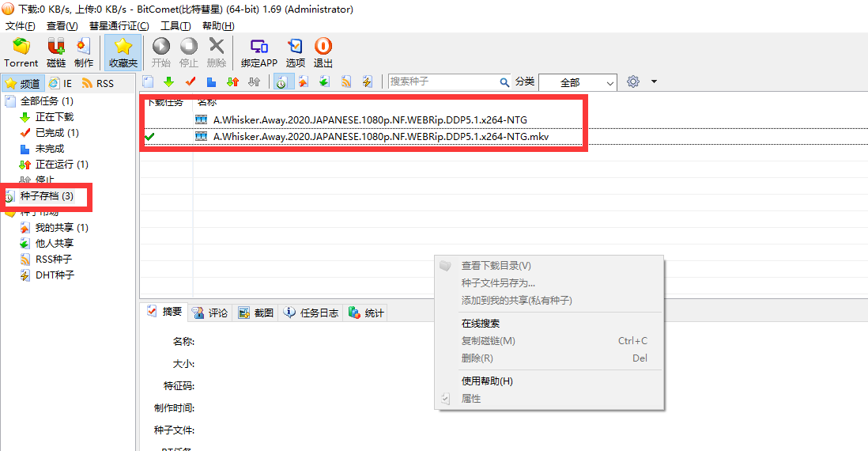Click the 退出 exit icon

(323, 53)
